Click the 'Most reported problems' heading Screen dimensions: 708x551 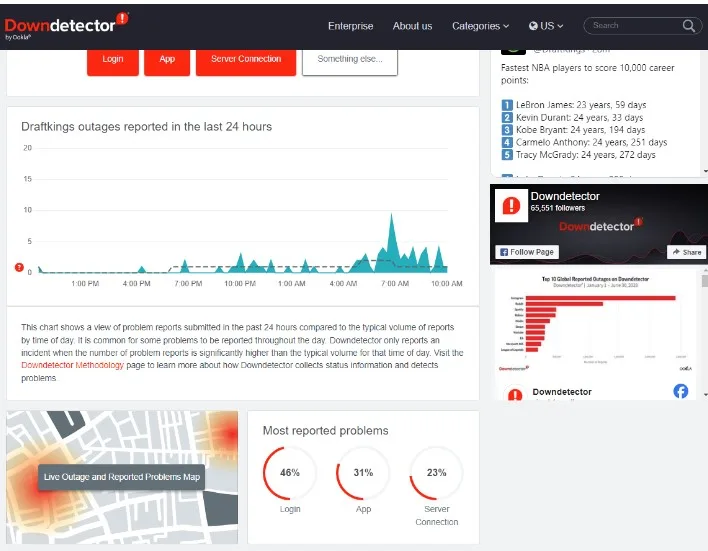(x=326, y=430)
